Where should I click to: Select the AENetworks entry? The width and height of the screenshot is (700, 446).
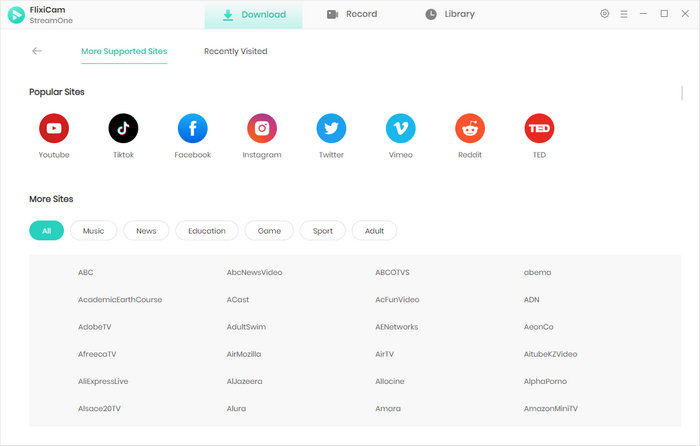coord(397,327)
